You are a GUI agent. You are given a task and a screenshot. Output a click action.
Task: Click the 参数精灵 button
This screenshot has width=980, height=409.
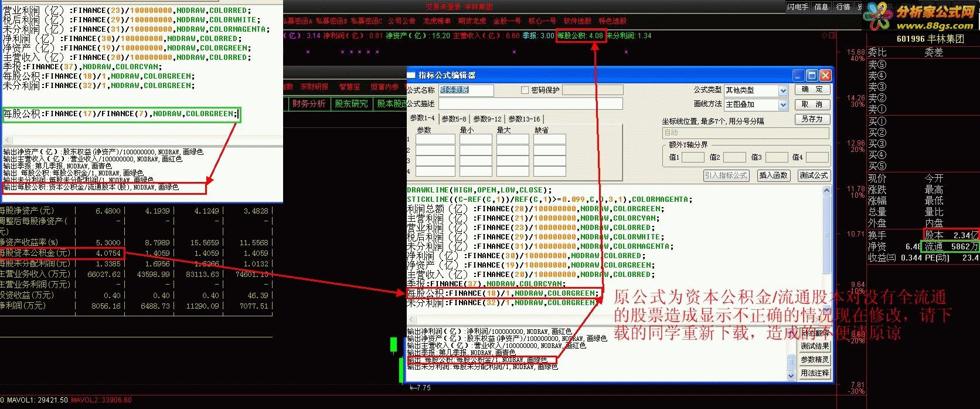(815, 360)
